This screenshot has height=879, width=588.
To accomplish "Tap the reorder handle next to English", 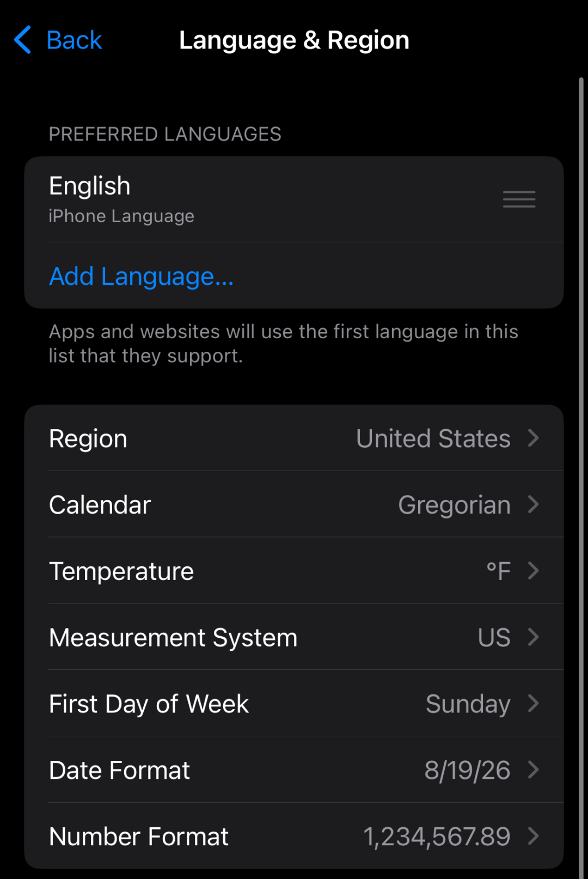I will (x=519, y=199).
